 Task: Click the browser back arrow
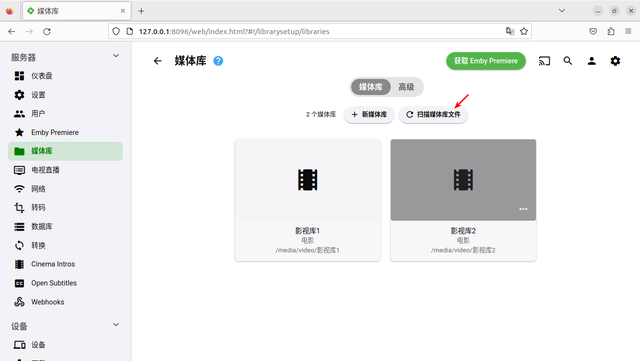pyautogui.click(x=12, y=31)
